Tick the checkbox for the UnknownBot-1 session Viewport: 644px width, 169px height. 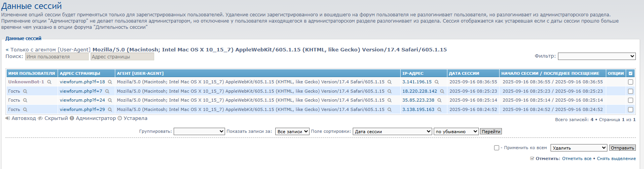pos(630,82)
